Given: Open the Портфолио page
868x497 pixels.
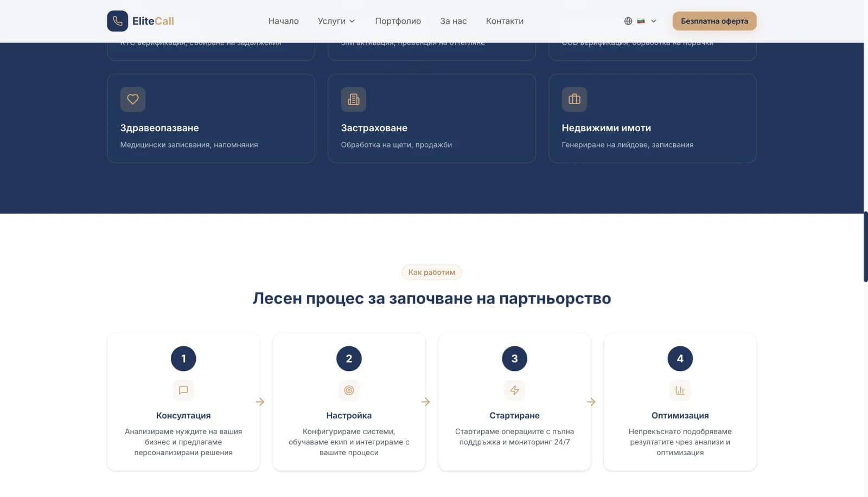Looking at the screenshot, I should tap(398, 21).
